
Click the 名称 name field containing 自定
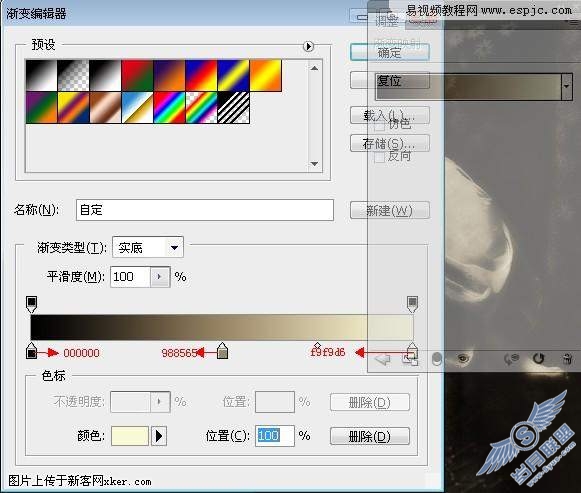[205, 210]
